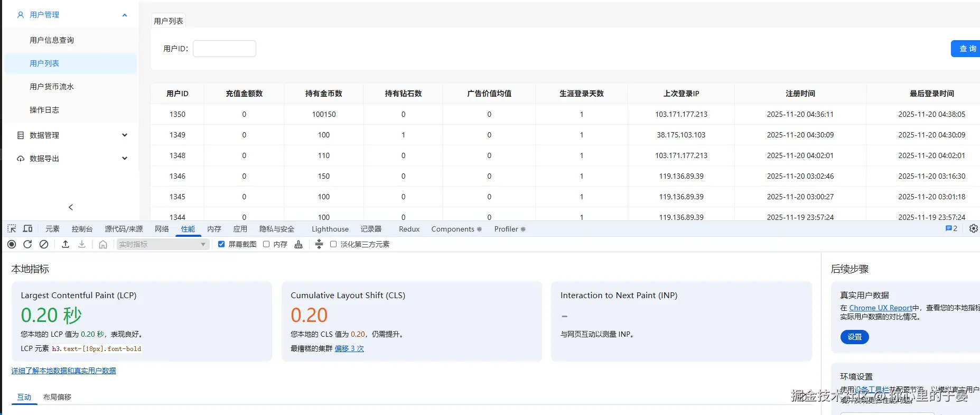Click the data export cloud icon
980x415 pixels.
point(21,159)
